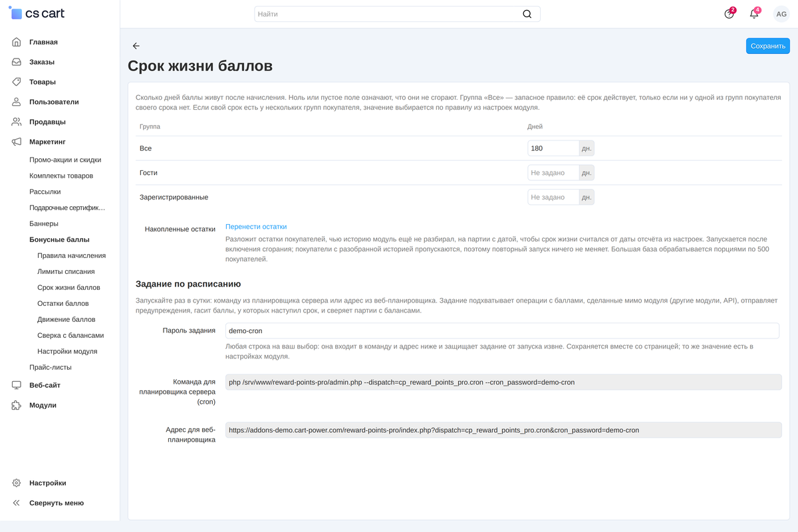Focus the days field for the Гости group
This screenshot has height=532, width=798.
(553, 173)
